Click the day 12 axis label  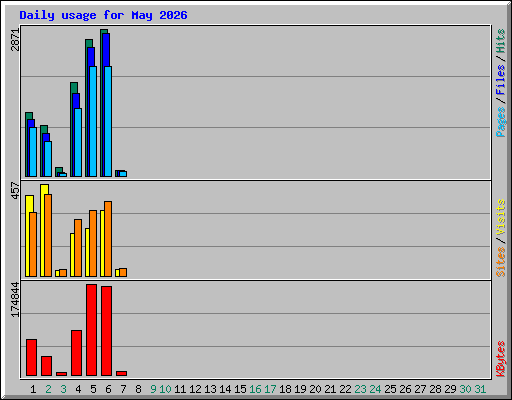point(195,389)
